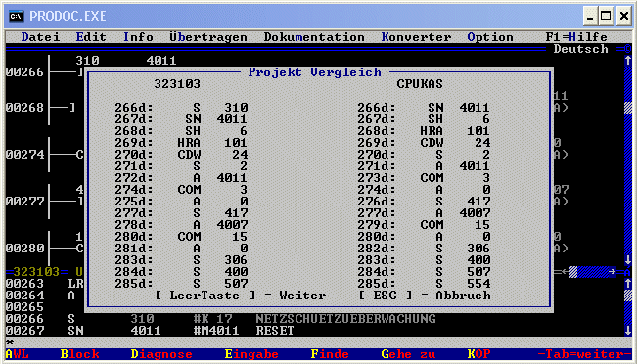
Task: Switch to KOP view in bottom bar
Action: (x=478, y=354)
